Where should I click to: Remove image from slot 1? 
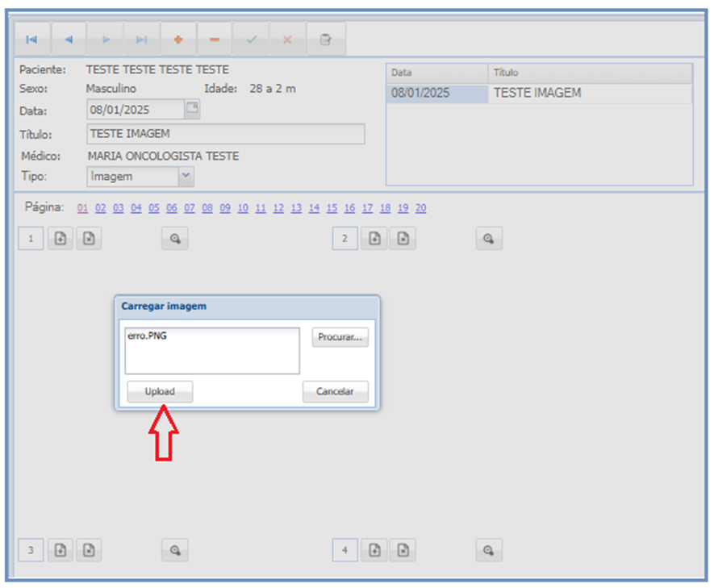(89, 238)
